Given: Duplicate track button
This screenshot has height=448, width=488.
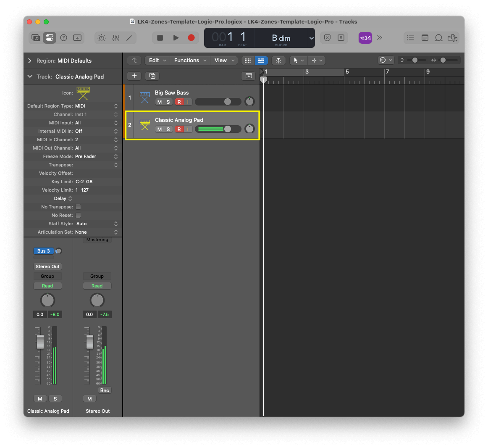Looking at the screenshot, I should [152, 76].
